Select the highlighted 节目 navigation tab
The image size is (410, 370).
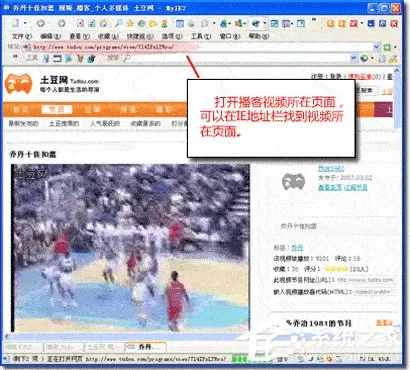(56, 109)
